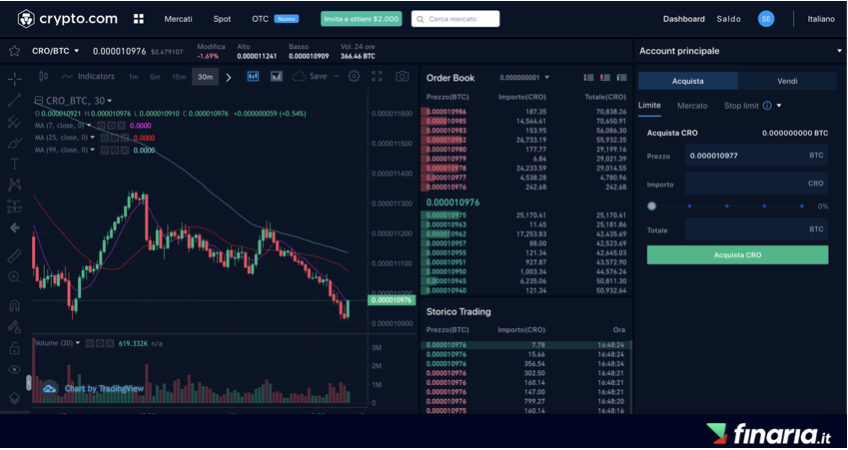
Task: Expand more time intervals arrow
Action: tap(228, 77)
